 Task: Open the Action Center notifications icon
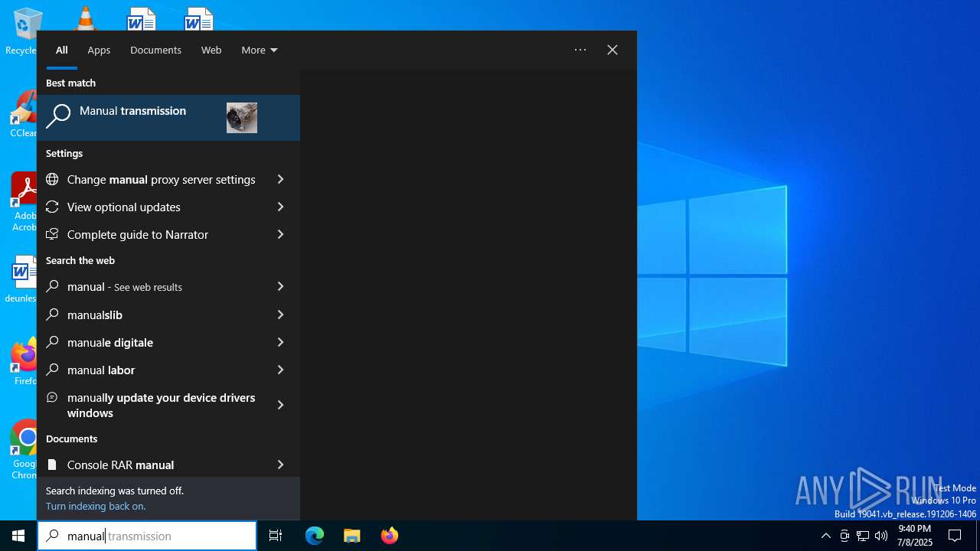point(955,536)
